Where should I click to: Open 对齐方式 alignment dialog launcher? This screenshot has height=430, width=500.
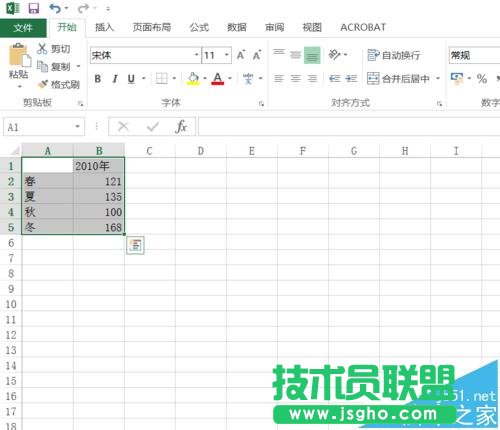pos(440,104)
